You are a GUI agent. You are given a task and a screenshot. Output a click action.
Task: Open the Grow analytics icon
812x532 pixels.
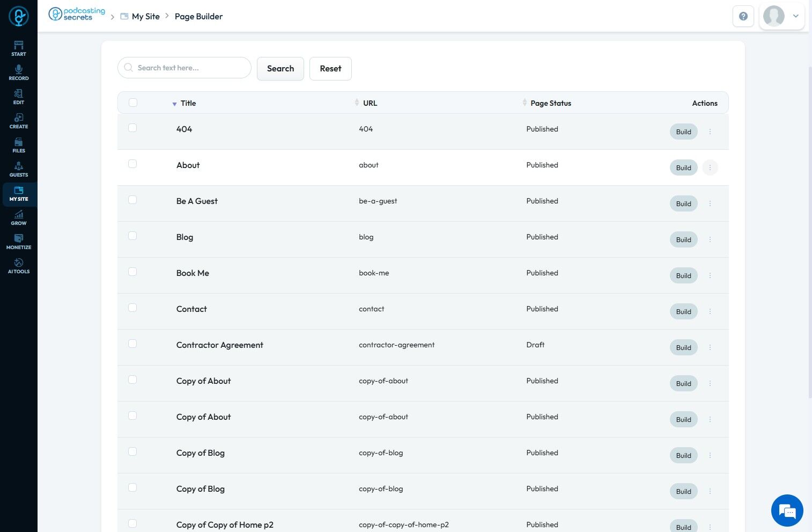click(18, 217)
